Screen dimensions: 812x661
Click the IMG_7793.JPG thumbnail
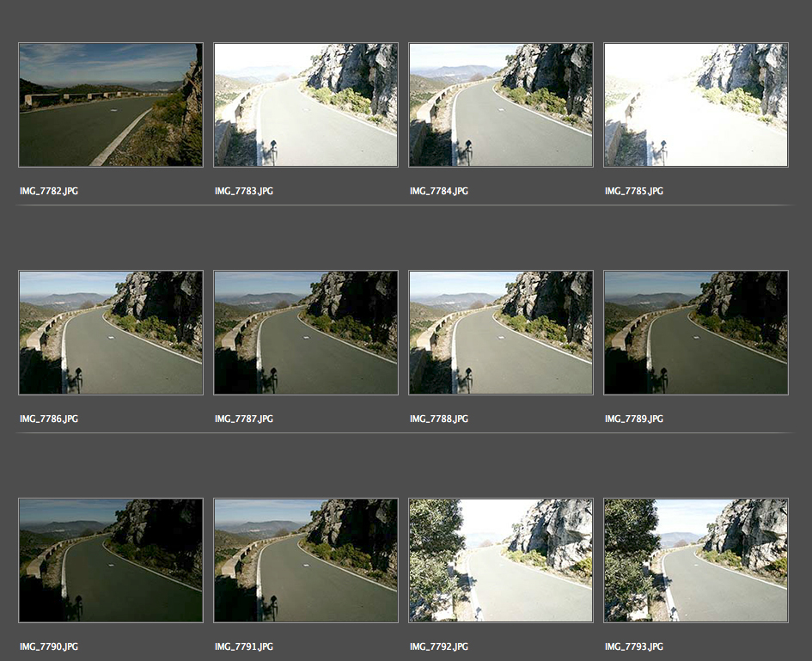[x=696, y=560]
